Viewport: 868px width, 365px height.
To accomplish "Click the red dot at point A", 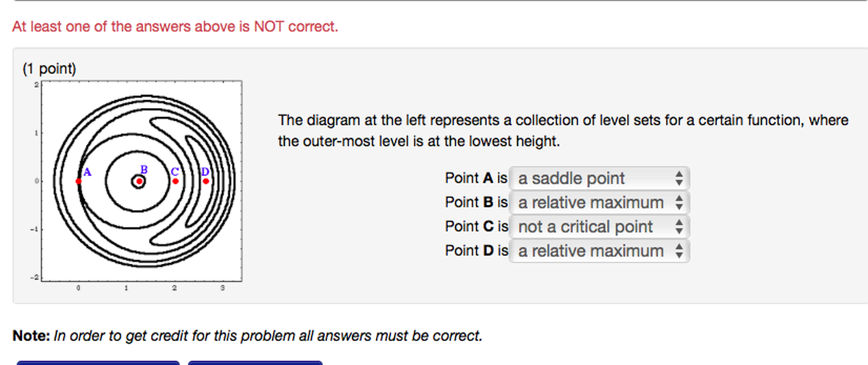I will (x=78, y=181).
